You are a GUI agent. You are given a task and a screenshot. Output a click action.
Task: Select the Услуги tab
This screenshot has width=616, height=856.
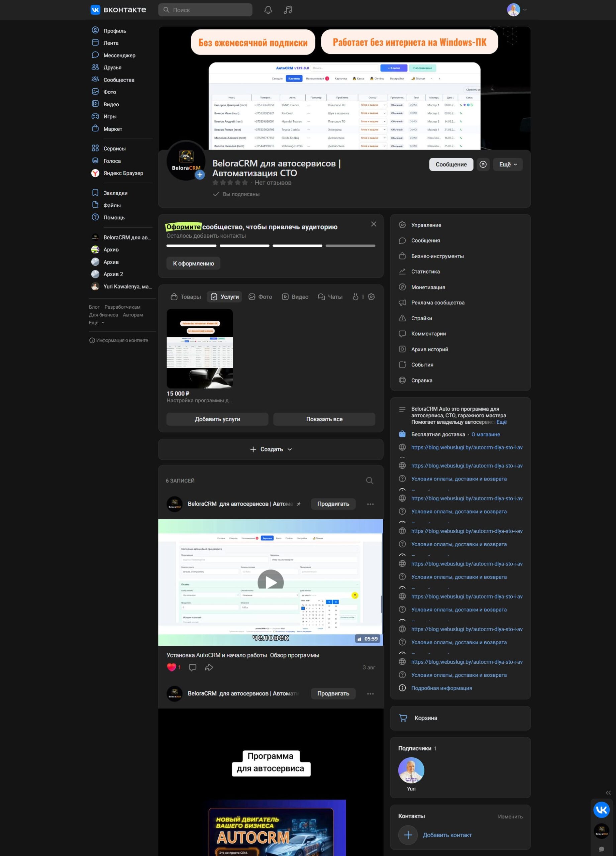(x=225, y=297)
